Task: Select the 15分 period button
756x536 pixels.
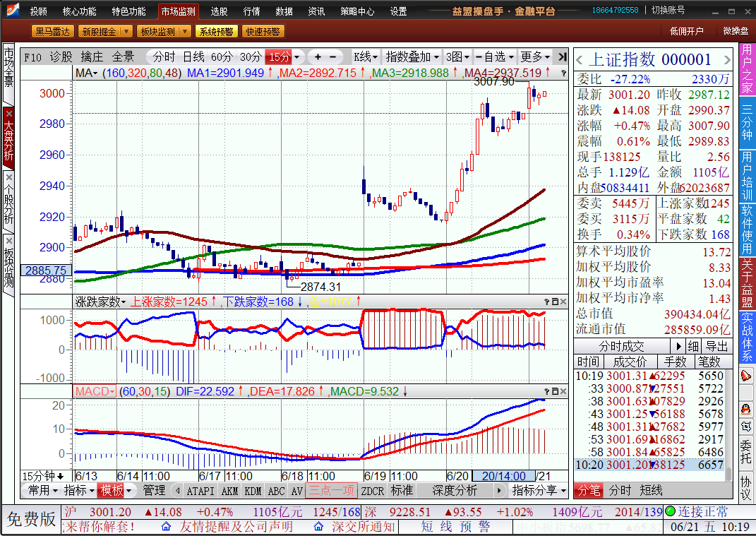Action: [x=279, y=57]
